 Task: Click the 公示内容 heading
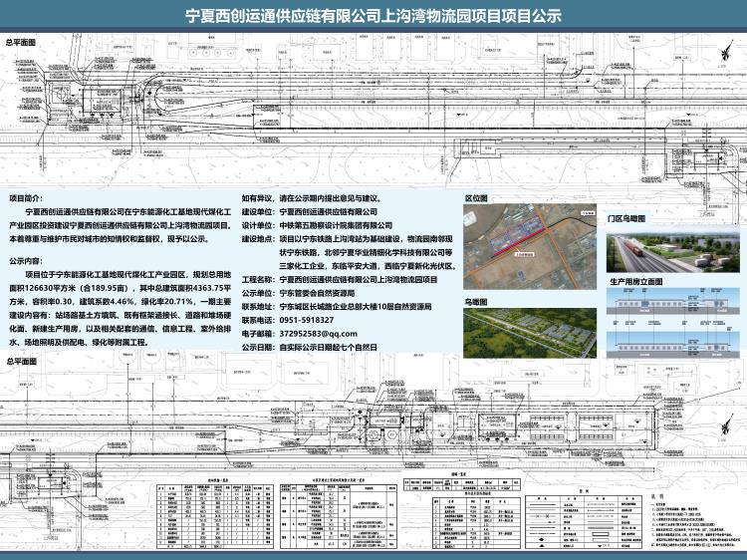[x=25, y=261]
